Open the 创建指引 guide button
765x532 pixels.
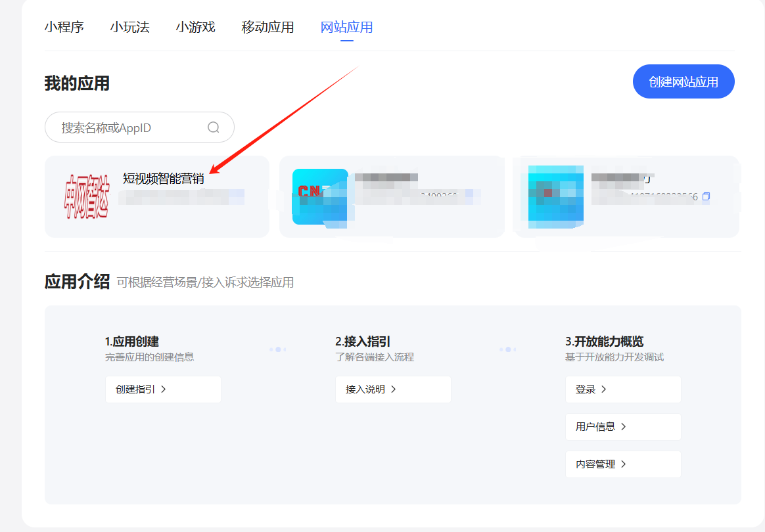pos(162,389)
